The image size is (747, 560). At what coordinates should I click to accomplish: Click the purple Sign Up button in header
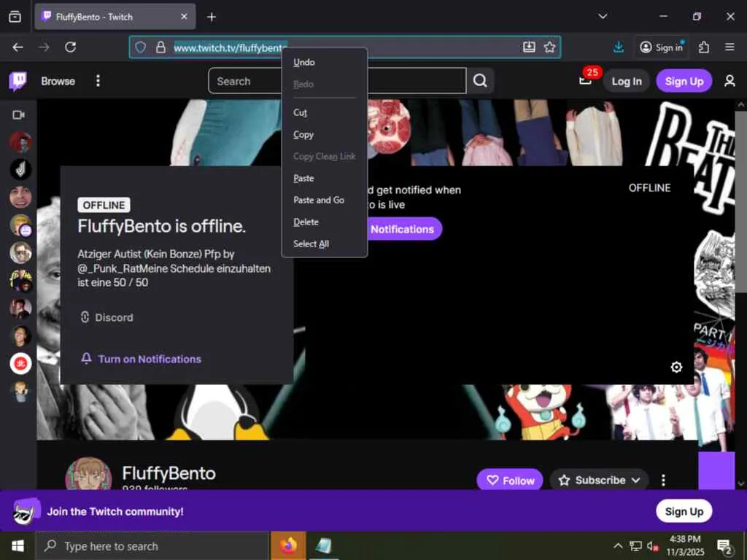[x=684, y=82]
